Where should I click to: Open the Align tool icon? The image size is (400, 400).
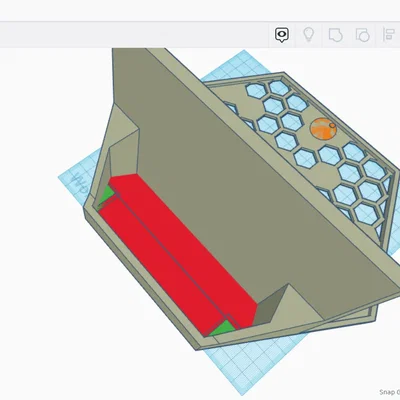point(389,35)
